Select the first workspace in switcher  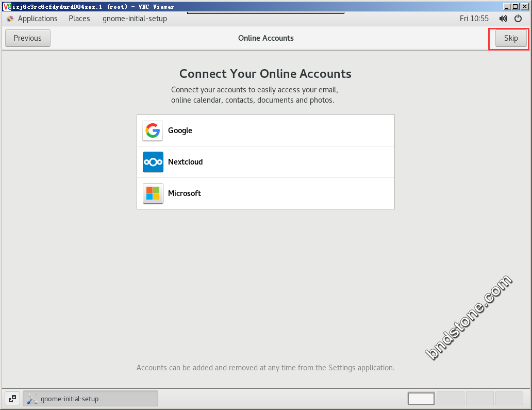421,399
